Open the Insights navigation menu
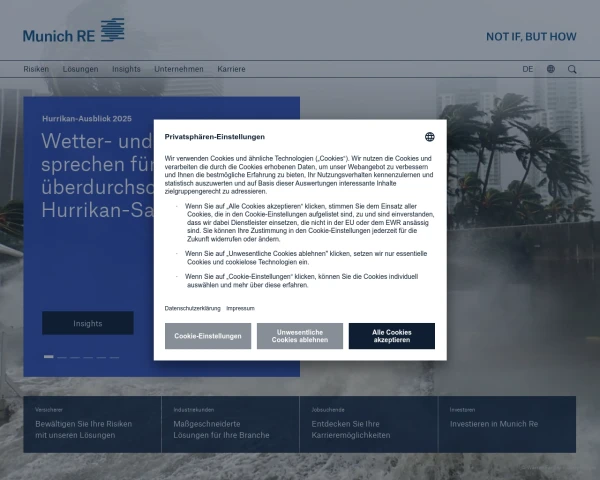The image size is (600, 480). point(126,69)
